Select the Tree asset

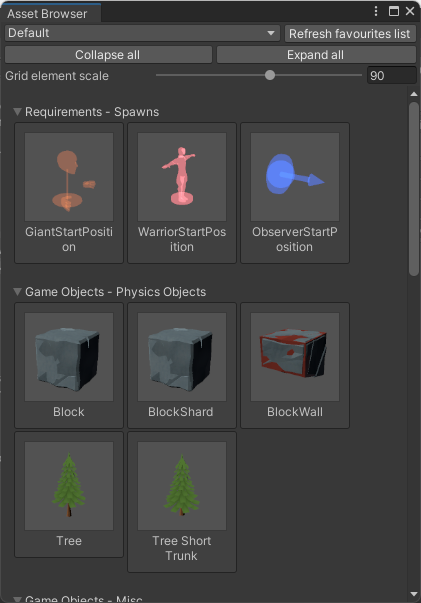pyautogui.click(x=69, y=486)
